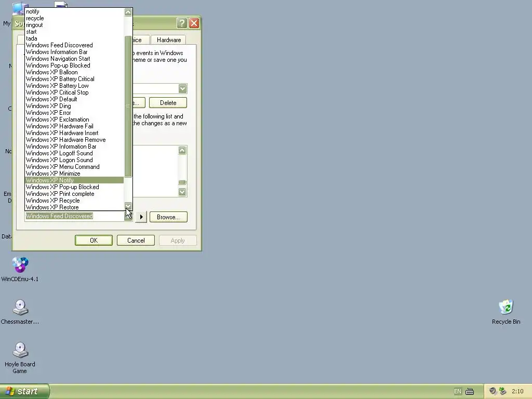Image resolution: width=532 pixels, height=399 pixels.
Task: Click program events list scroll-up arrow
Action: coord(182,150)
